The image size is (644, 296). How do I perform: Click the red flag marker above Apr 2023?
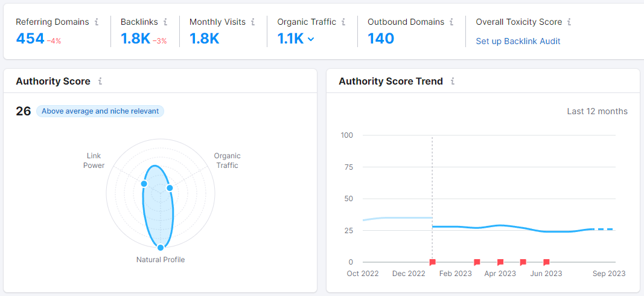click(500, 262)
